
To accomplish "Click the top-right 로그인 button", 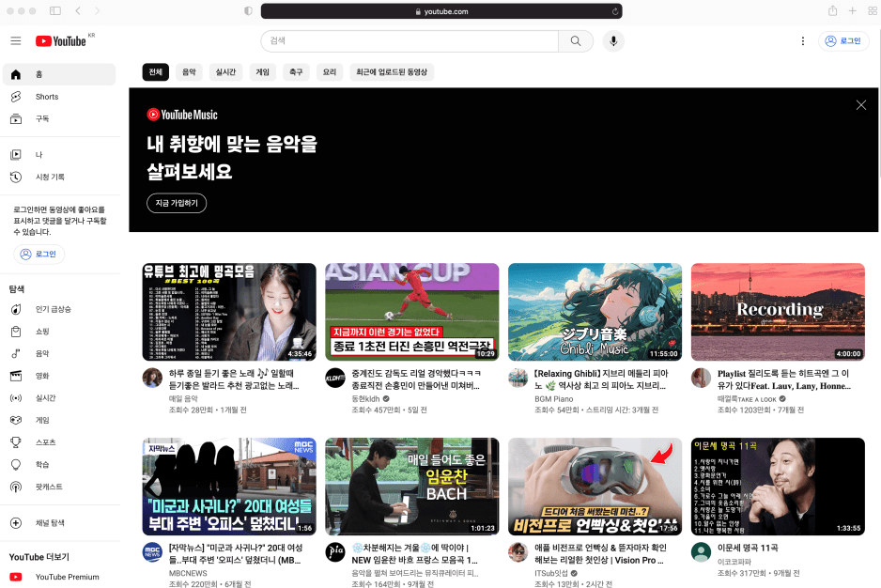I will pos(843,41).
